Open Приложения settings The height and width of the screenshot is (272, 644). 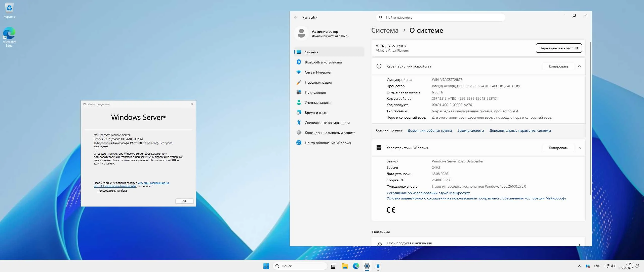[329, 92]
